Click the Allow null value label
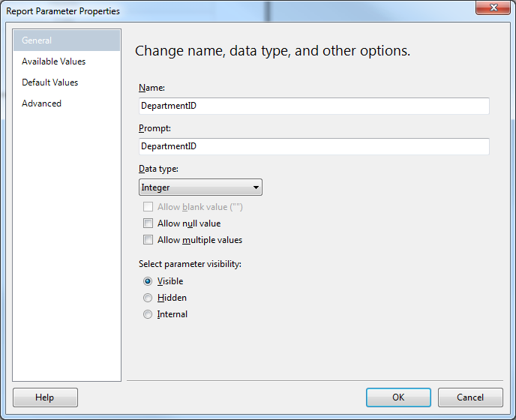Screen dimensions: 516x420 click(x=189, y=223)
